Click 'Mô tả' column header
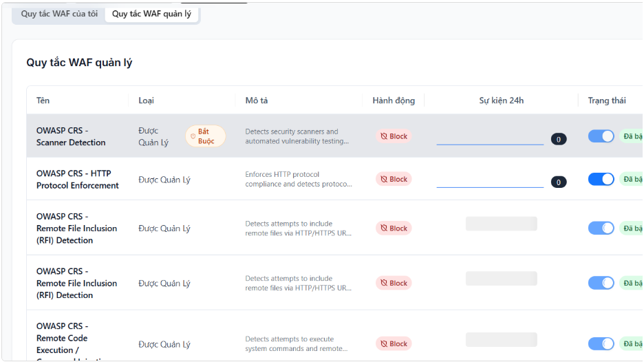The image size is (644, 362). click(256, 100)
